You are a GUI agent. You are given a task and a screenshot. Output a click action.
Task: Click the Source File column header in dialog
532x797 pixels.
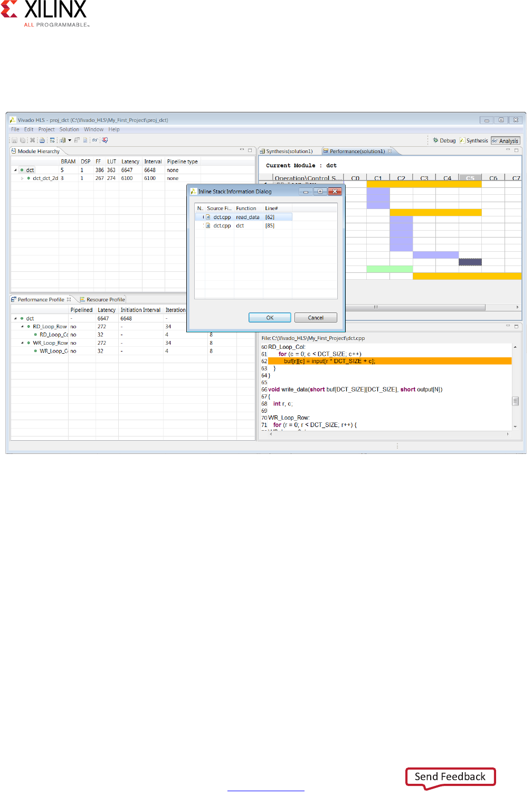(x=219, y=208)
